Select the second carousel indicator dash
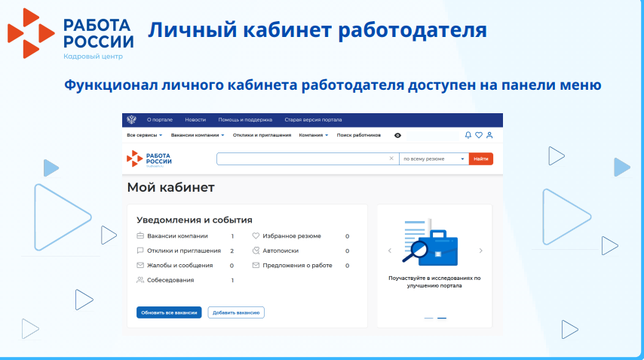 coord(441,318)
